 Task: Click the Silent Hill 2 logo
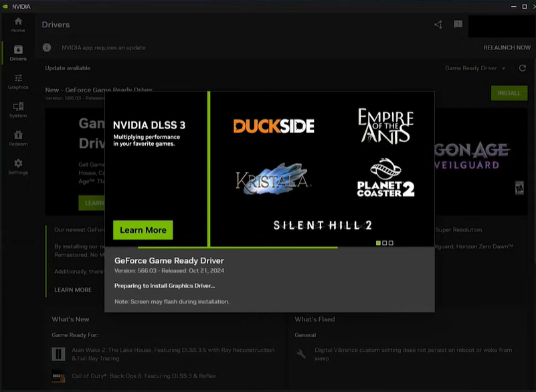pos(323,225)
